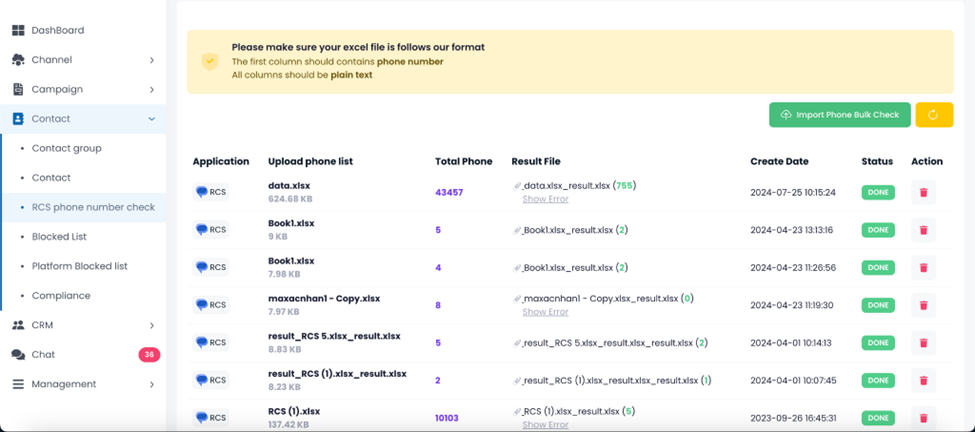Click the Campaign document icon
Screen dimensions: 975x432
18,89
